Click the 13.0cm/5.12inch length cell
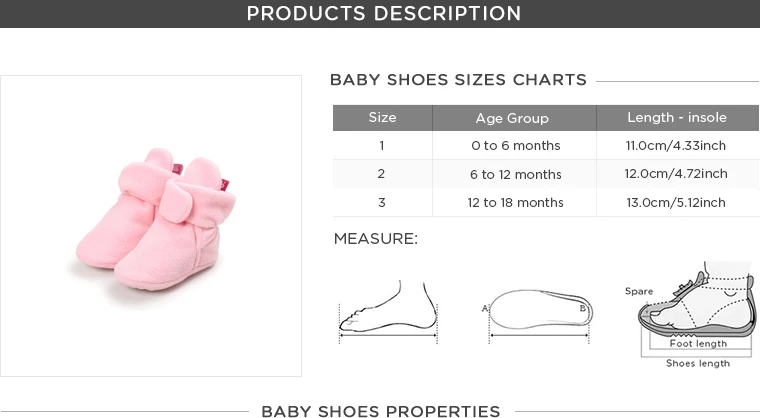 click(x=676, y=203)
